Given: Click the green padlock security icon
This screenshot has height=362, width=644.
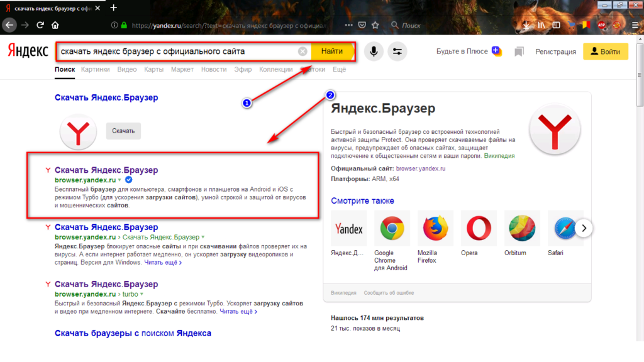Looking at the screenshot, I should pos(124,25).
